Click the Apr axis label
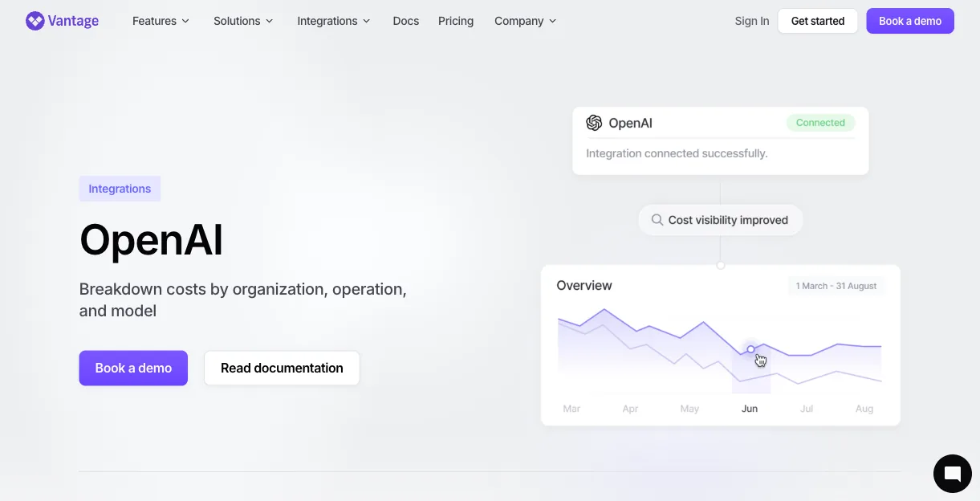980x501 pixels. [631, 409]
